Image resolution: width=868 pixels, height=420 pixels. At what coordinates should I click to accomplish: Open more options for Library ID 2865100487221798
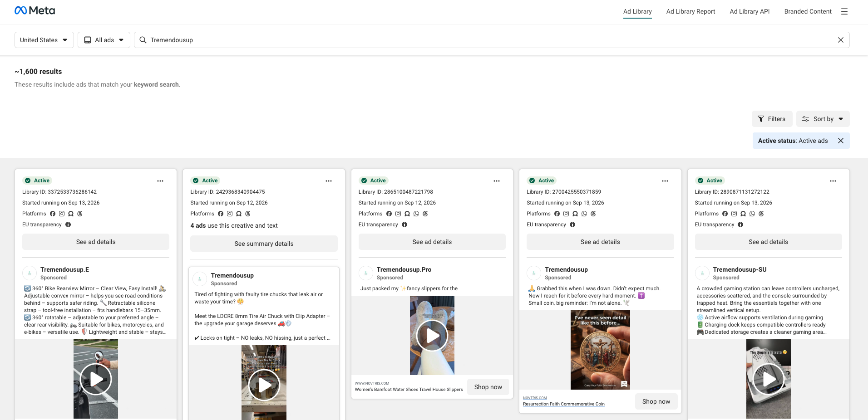(497, 181)
